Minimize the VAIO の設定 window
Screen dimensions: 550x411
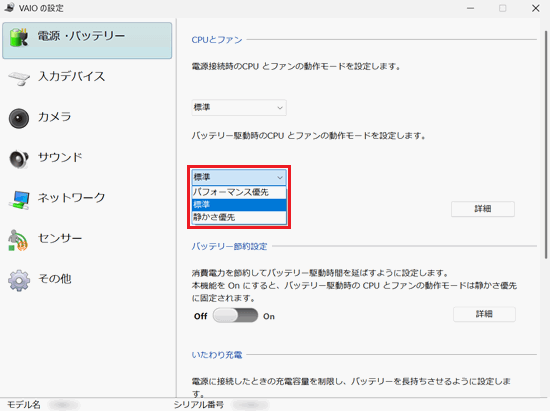pyautogui.click(x=471, y=8)
